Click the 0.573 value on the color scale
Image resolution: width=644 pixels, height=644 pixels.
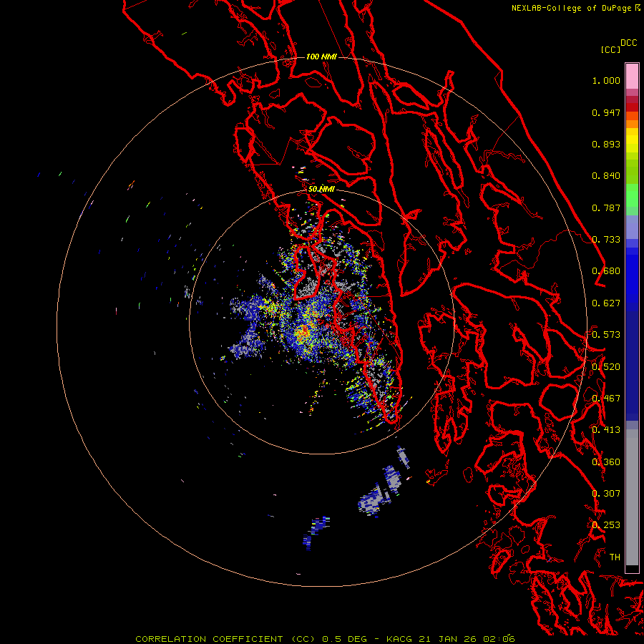tap(606, 335)
